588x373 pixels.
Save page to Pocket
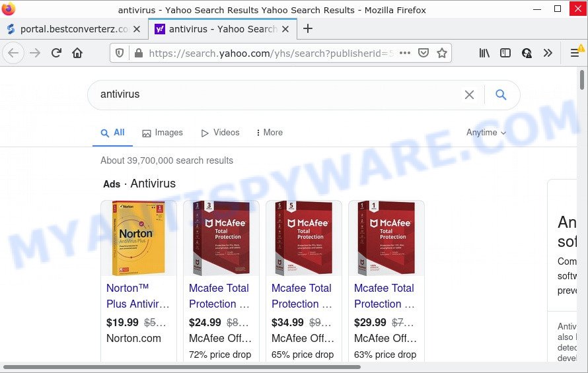click(x=423, y=53)
